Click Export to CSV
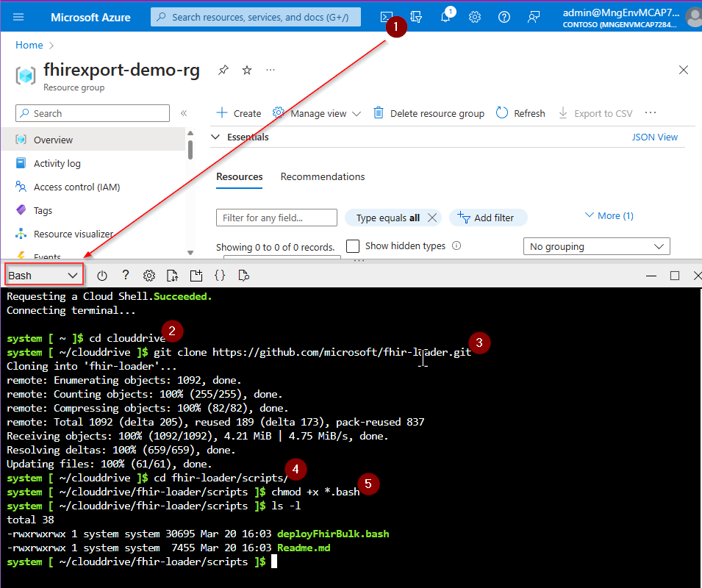Viewport: 702px width, 588px height. pyautogui.click(x=595, y=113)
